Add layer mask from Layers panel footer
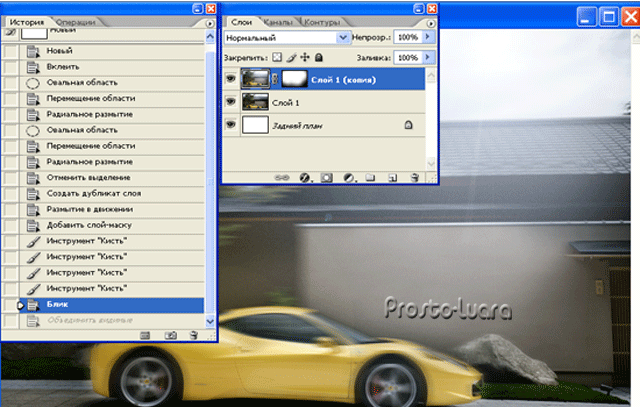 (x=327, y=178)
